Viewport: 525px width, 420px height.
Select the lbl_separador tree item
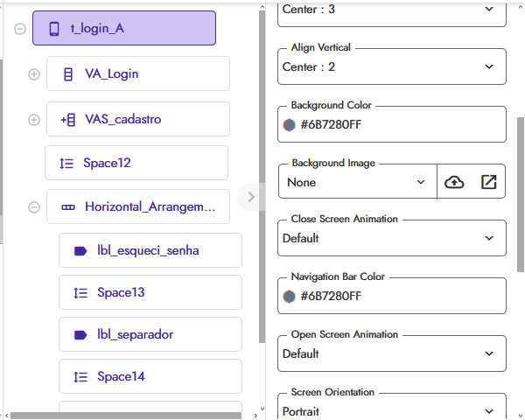[x=150, y=334]
